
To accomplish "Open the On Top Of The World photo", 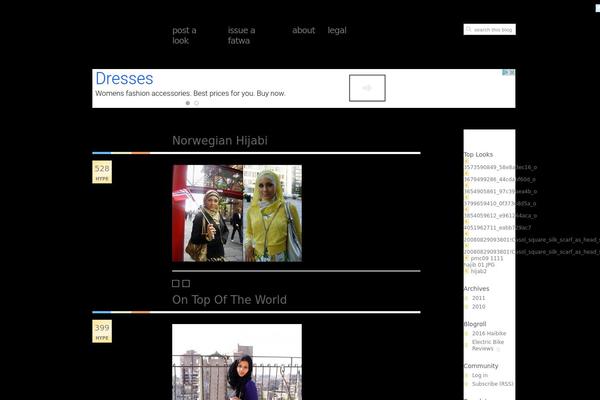I will click(237, 362).
